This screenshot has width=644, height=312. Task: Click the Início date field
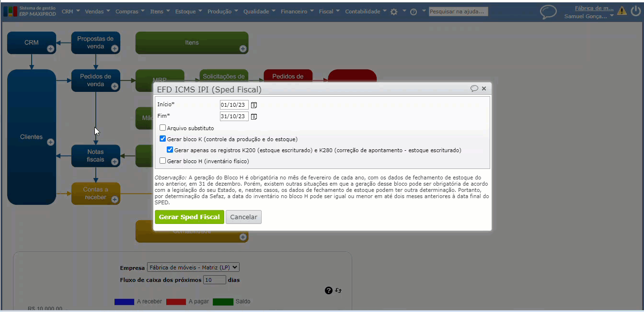[234, 105]
